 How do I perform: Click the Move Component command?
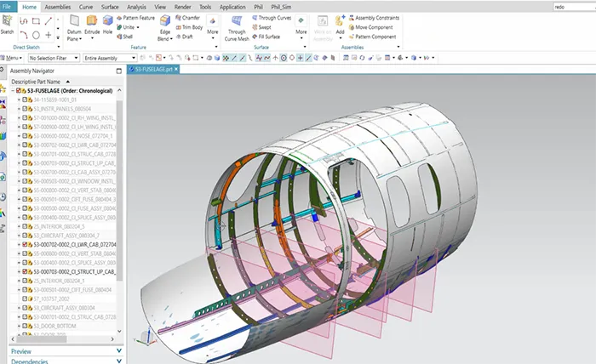click(x=370, y=27)
